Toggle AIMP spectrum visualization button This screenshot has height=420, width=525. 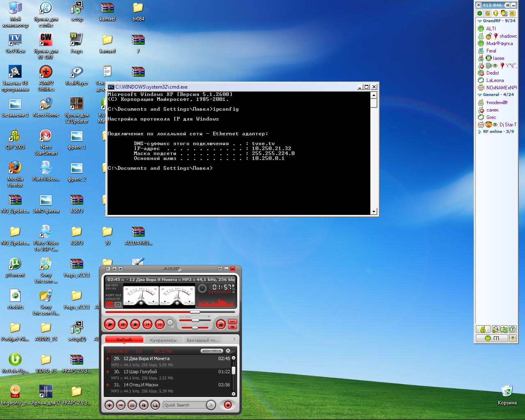click(x=110, y=304)
